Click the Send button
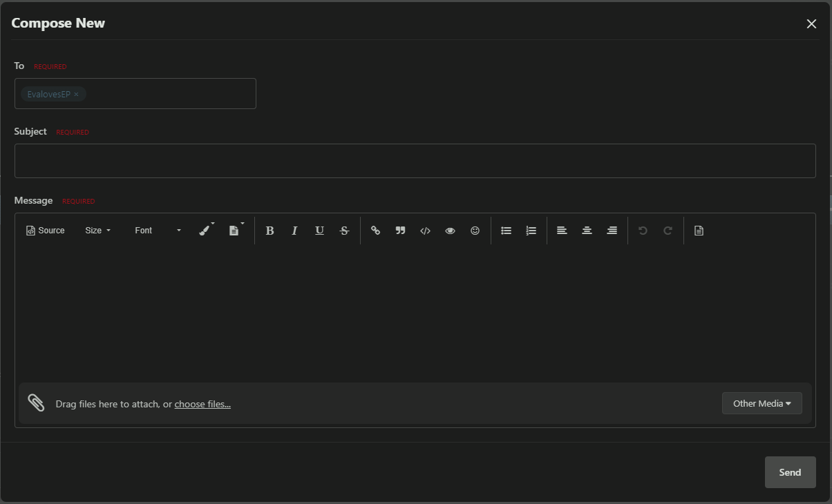 791,472
